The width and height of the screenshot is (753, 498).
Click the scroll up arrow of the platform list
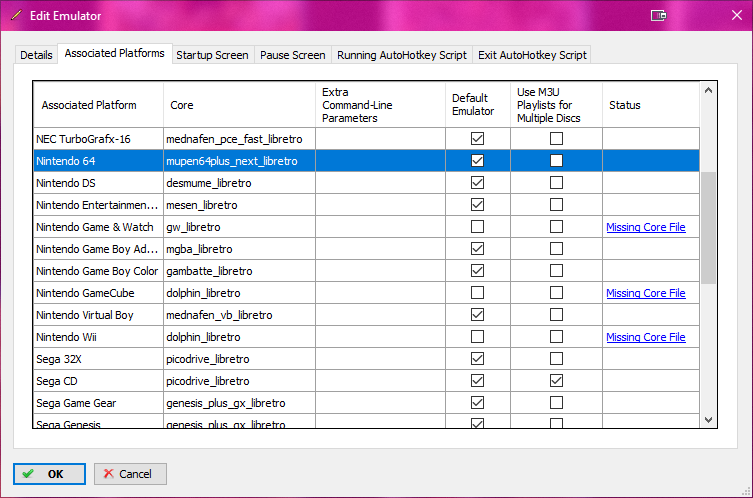pos(708,90)
